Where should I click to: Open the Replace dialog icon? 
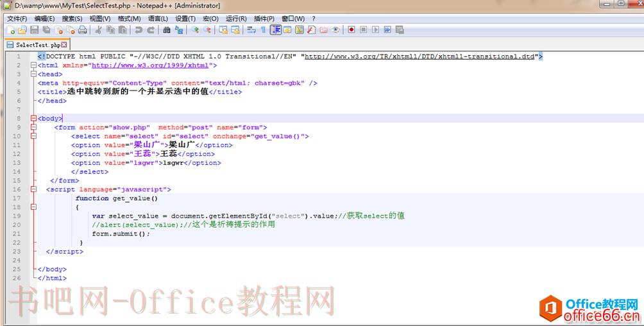pos(179,30)
